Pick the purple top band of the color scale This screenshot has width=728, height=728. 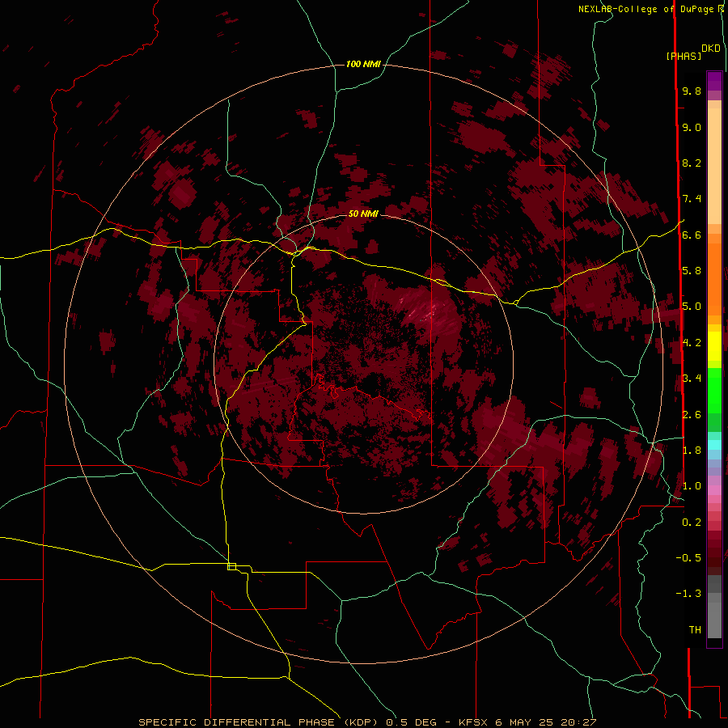coord(714,81)
